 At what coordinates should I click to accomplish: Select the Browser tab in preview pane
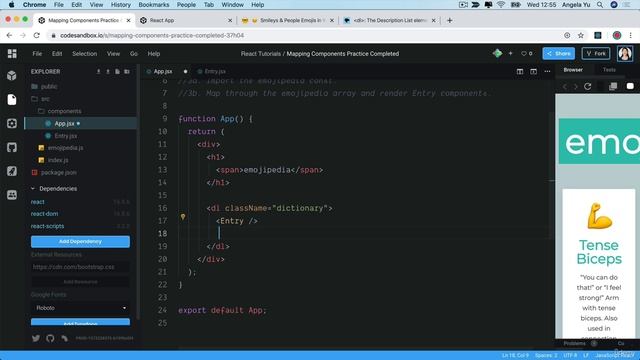(x=573, y=70)
